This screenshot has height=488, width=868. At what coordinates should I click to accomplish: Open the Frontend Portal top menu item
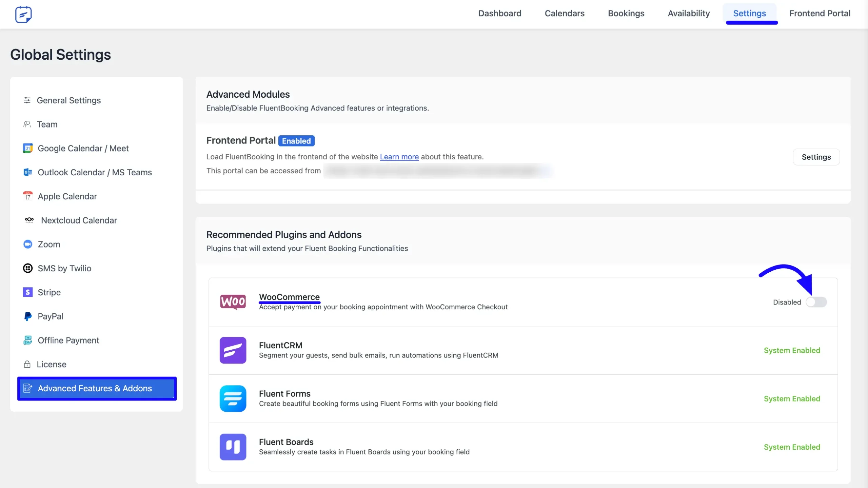pyautogui.click(x=820, y=14)
